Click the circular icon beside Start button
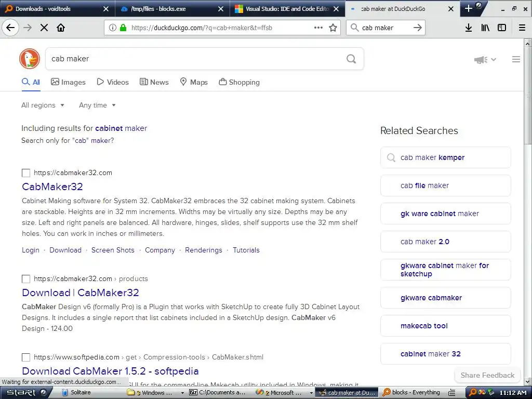The width and height of the screenshot is (532, 399). 43,392
